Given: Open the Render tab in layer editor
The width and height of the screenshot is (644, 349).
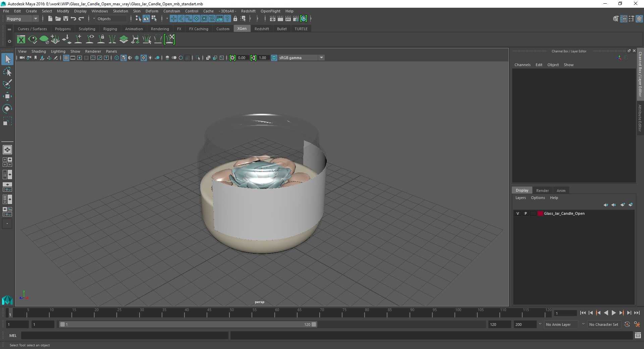Looking at the screenshot, I should (x=542, y=191).
